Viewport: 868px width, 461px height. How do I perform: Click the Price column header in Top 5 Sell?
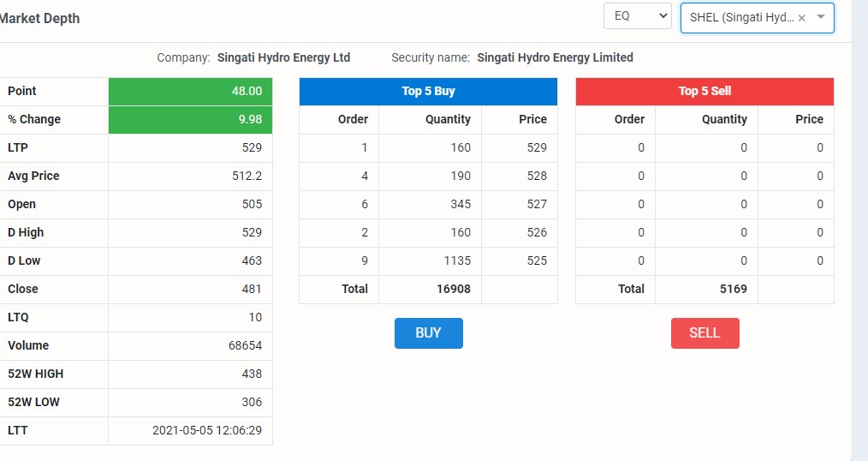(809, 119)
